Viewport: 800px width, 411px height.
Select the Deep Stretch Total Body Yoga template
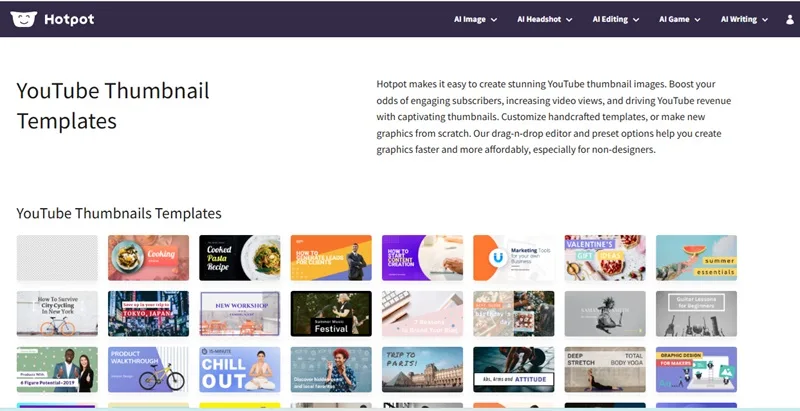[605, 370]
